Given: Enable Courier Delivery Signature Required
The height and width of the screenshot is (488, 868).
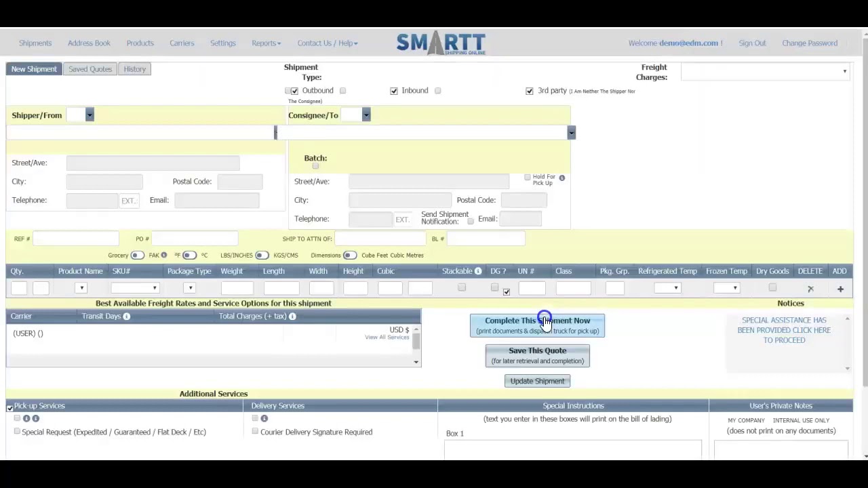Looking at the screenshot, I should [x=255, y=431].
